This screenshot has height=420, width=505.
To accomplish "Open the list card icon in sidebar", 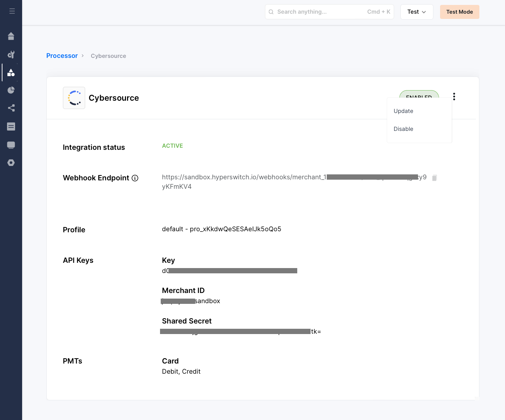I will pos(11,127).
